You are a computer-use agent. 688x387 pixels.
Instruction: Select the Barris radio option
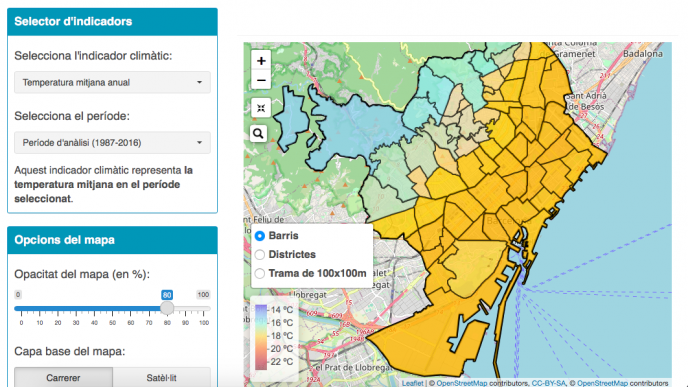coord(260,236)
